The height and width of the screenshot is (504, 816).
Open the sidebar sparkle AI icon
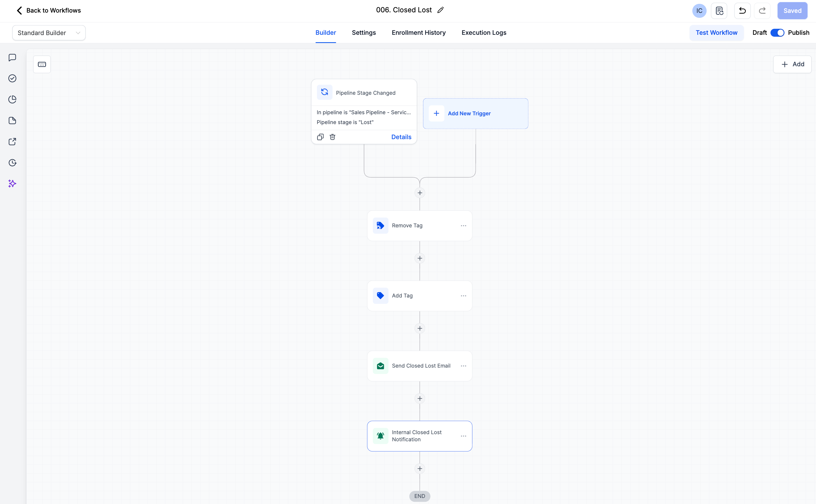click(x=12, y=184)
